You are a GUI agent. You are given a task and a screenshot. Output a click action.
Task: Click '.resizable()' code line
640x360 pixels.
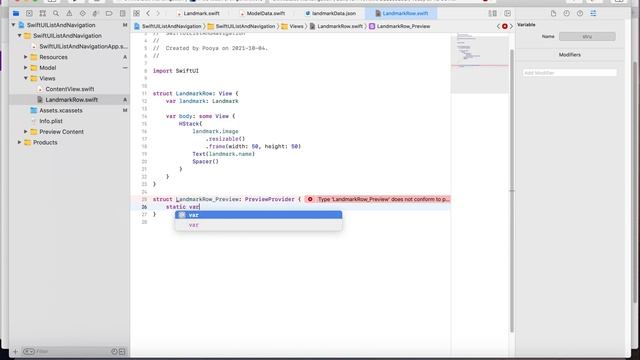point(225,139)
